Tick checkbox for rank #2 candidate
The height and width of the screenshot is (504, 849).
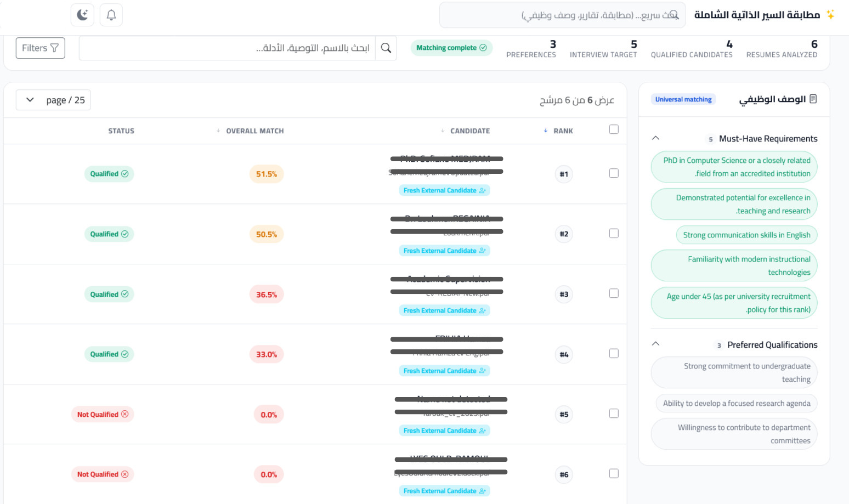(x=614, y=234)
